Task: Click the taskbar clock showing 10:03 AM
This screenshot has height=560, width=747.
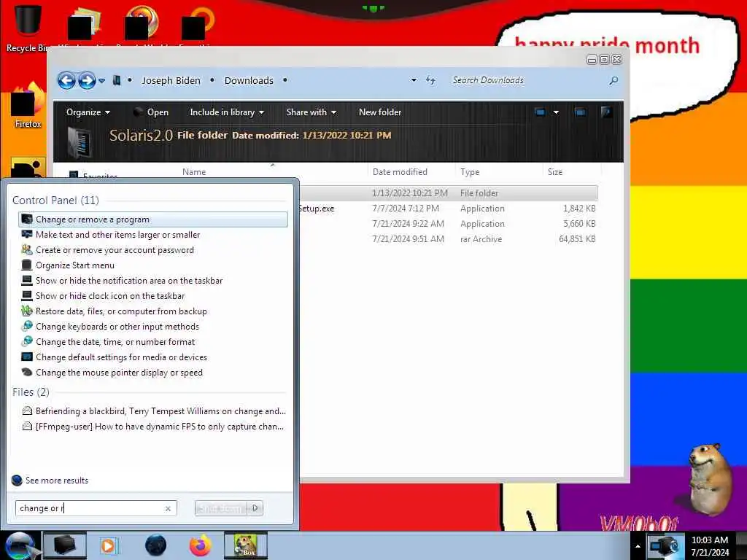Action: (710, 546)
